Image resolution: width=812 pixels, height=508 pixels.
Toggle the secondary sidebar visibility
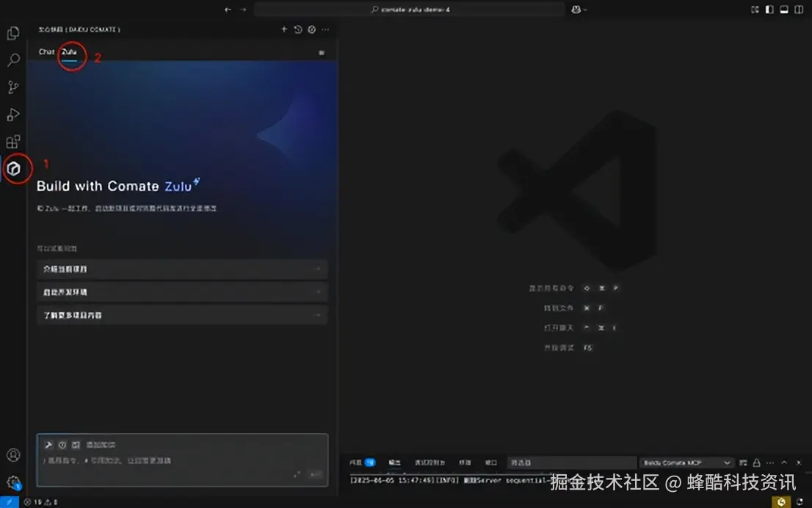click(x=799, y=10)
